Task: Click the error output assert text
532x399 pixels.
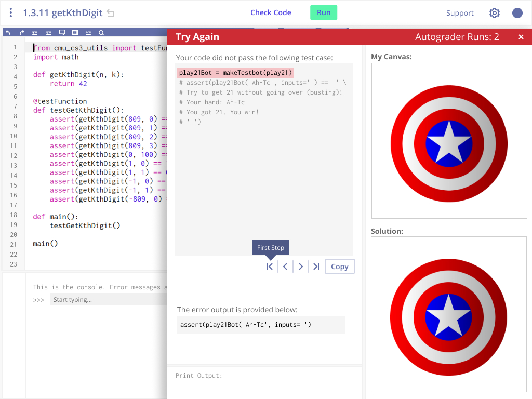Action: pyautogui.click(x=246, y=325)
